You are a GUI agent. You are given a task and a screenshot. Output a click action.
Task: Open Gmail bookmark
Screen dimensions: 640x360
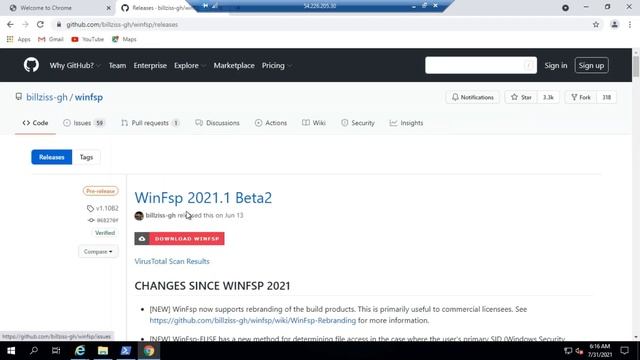click(x=51, y=39)
